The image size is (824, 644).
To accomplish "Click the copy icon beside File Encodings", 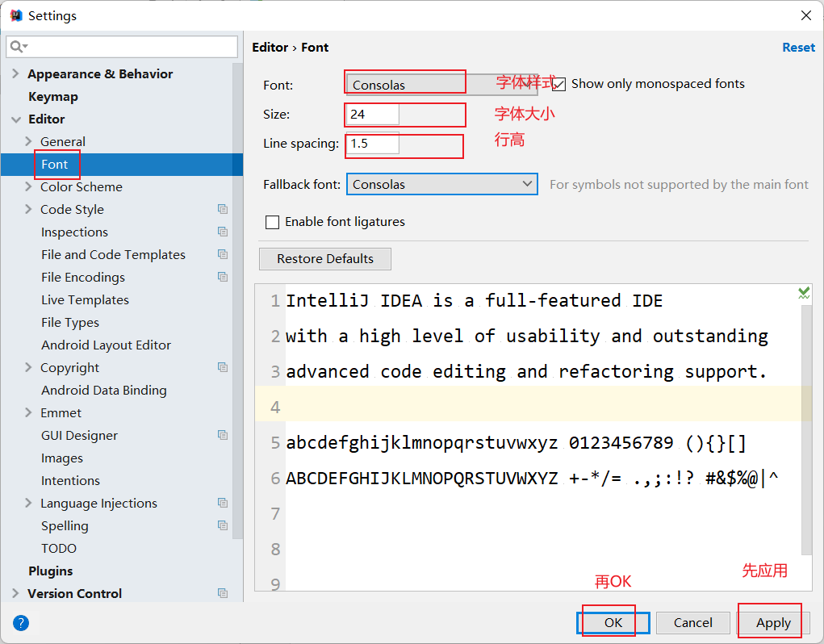I will coord(223,277).
